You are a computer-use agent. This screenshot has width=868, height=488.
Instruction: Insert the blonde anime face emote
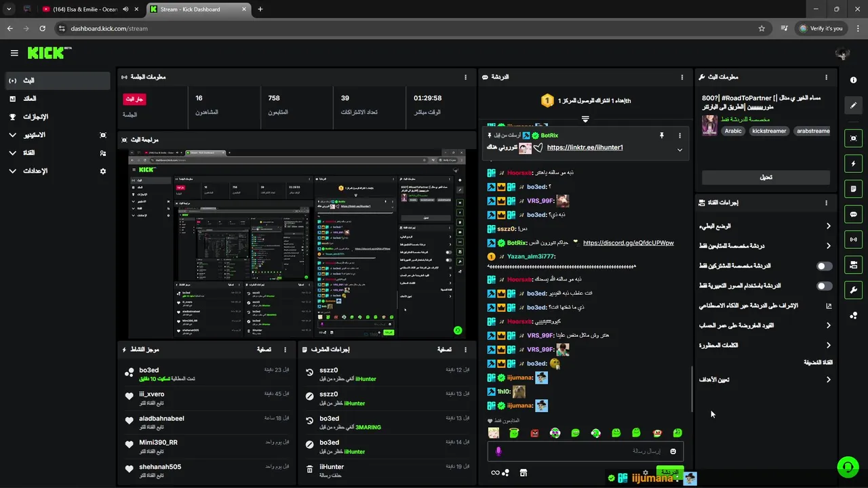tap(494, 433)
